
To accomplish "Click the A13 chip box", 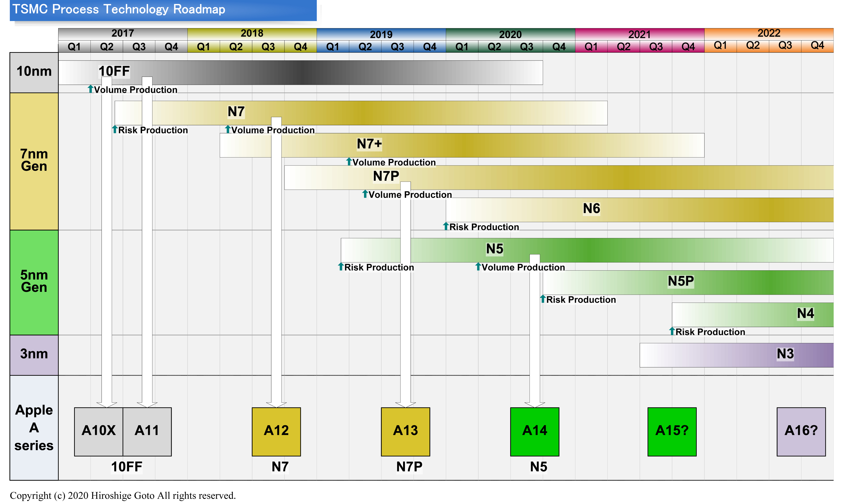I will pyautogui.click(x=405, y=432).
